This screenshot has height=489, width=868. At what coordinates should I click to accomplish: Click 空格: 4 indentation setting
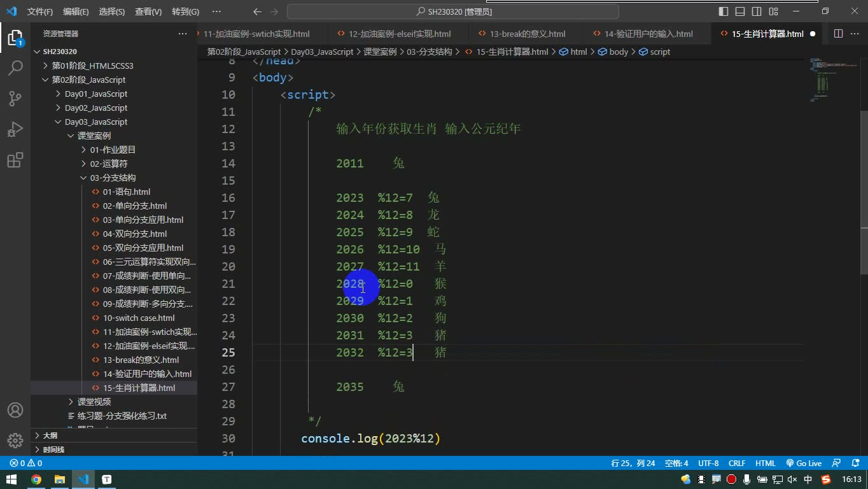[x=676, y=463]
